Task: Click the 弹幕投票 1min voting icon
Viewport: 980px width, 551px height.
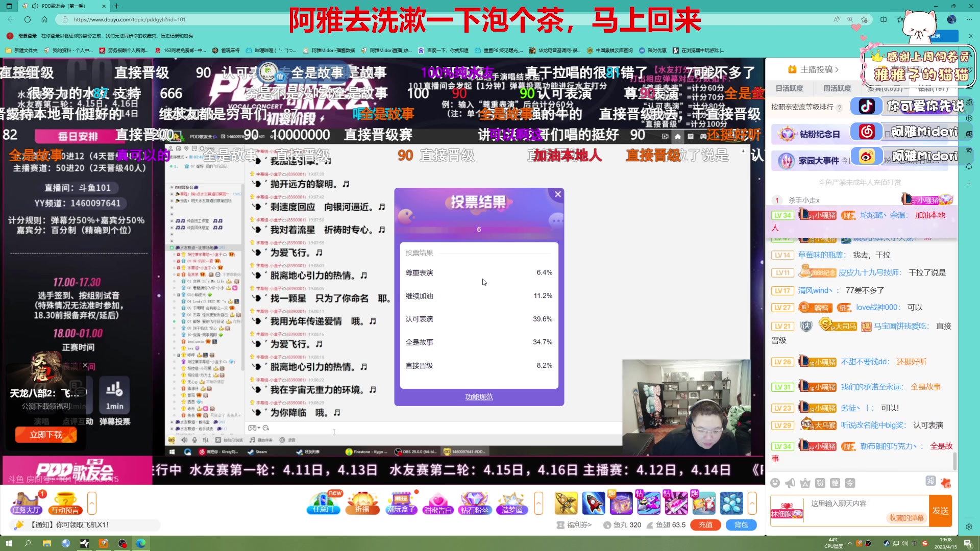Action: [x=114, y=395]
